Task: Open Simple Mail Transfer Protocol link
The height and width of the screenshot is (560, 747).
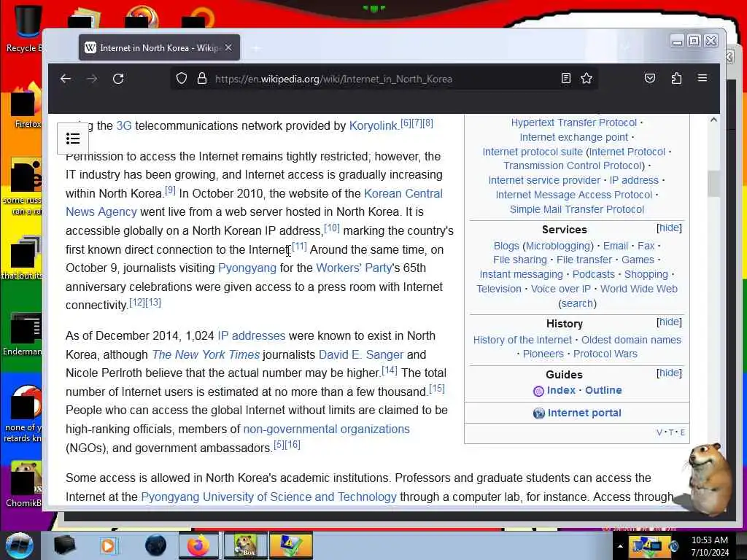Action: [576, 209]
